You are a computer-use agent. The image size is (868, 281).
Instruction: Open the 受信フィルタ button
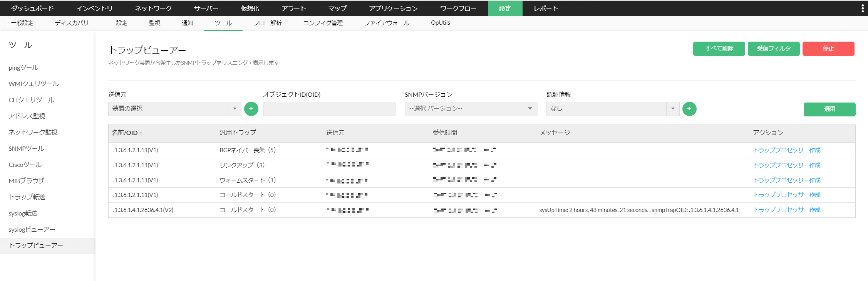pyautogui.click(x=774, y=49)
